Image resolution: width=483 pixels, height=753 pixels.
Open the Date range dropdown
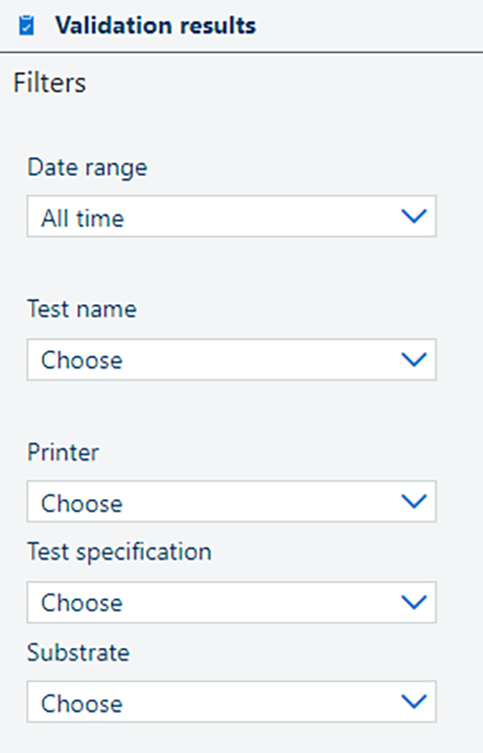(231, 216)
